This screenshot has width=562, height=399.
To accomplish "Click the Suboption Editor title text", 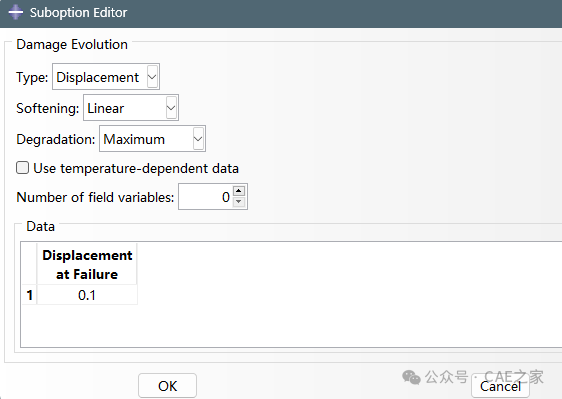I will pyautogui.click(x=78, y=13).
